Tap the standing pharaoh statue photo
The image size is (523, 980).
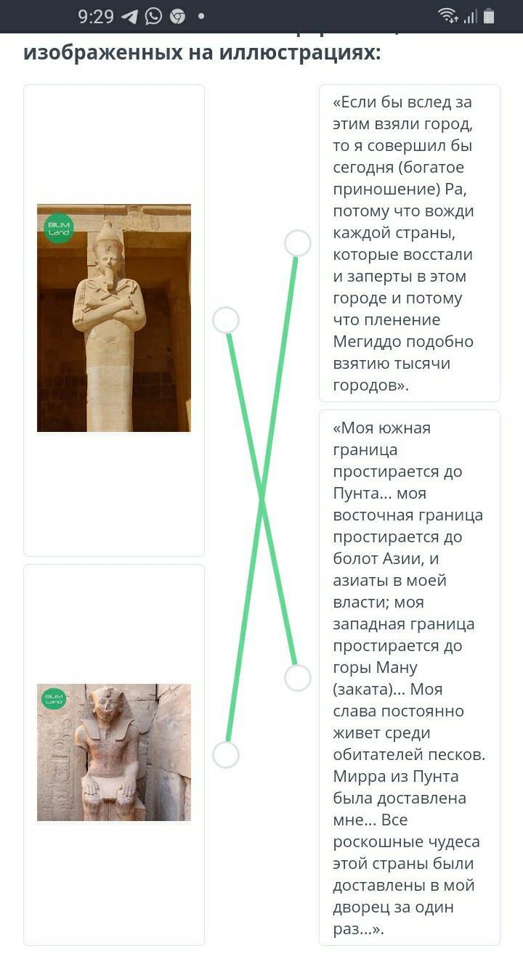tap(114, 318)
